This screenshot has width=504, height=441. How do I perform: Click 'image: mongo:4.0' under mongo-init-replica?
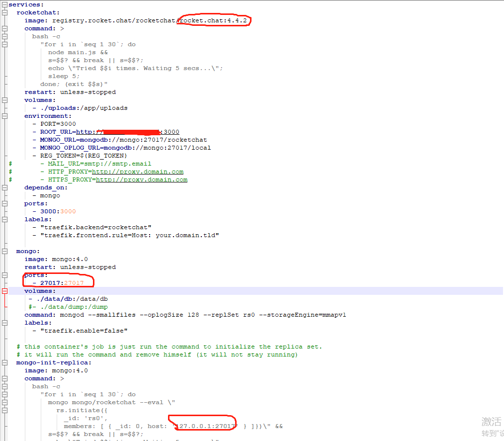[56, 370]
